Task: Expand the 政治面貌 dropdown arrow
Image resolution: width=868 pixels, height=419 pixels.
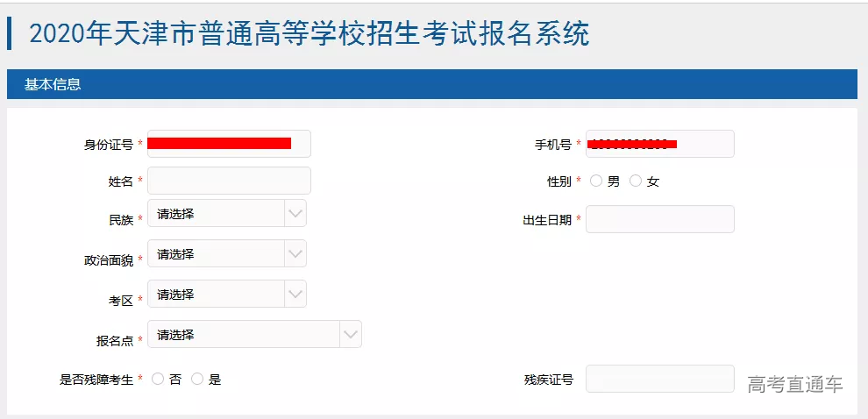Action: click(x=295, y=254)
